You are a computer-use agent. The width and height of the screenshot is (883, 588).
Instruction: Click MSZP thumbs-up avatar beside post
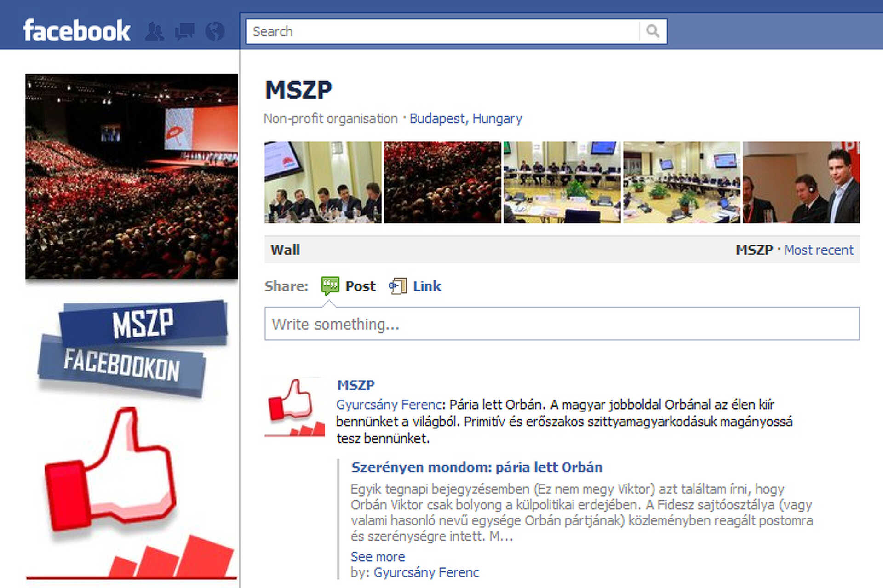[295, 407]
